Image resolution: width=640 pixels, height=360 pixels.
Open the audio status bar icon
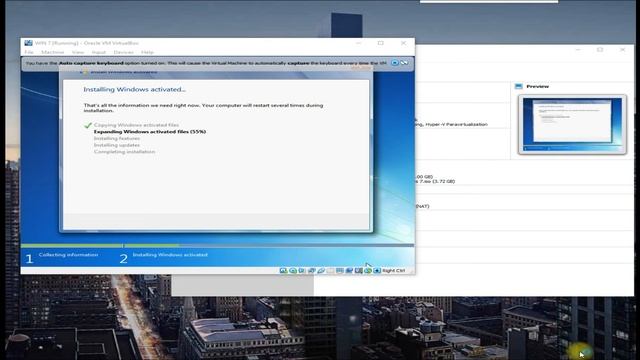(x=302, y=271)
